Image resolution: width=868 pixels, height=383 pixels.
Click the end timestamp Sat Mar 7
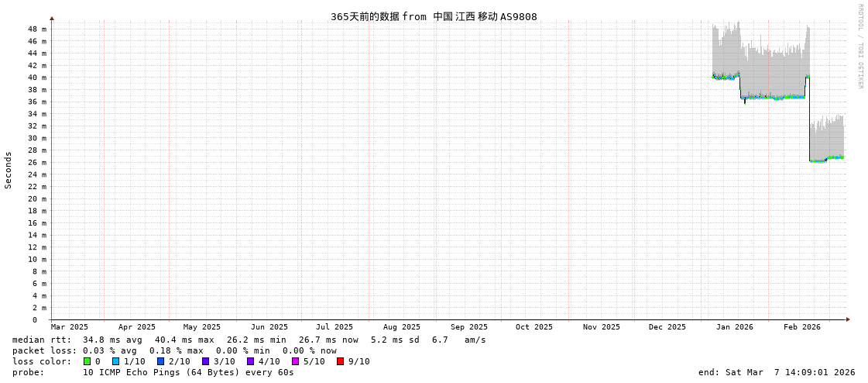coord(776,372)
